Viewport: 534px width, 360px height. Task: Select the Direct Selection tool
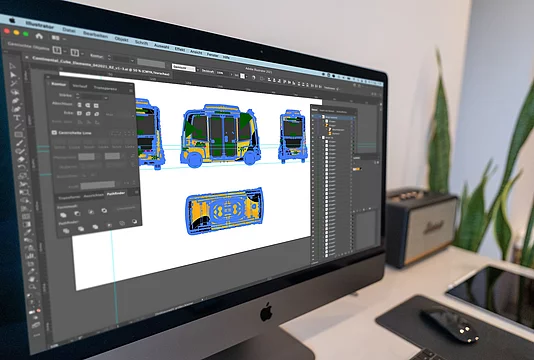pyautogui.click(x=14, y=75)
